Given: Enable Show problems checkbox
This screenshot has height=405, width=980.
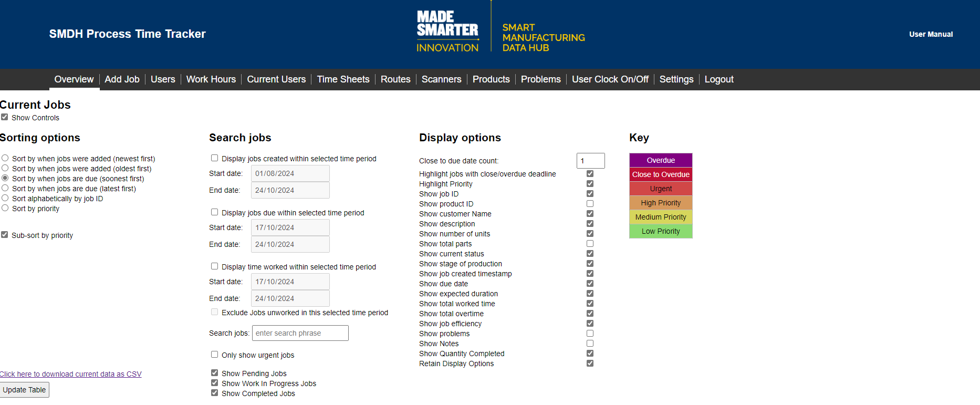Looking at the screenshot, I should click(x=590, y=334).
